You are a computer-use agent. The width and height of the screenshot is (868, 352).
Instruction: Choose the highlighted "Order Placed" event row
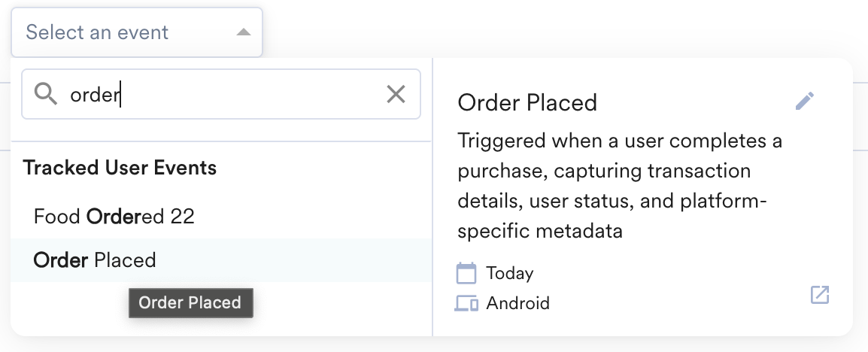(95, 260)
